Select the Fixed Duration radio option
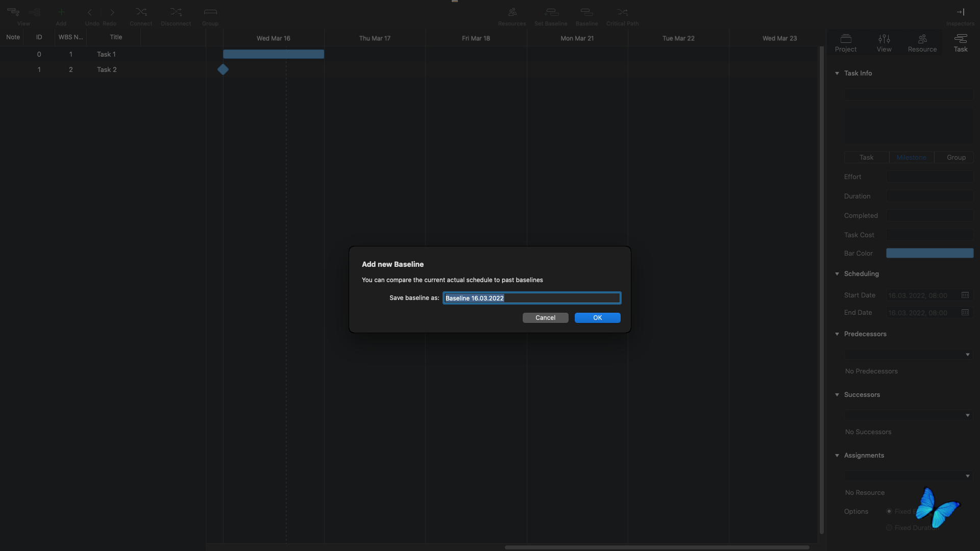980x551 pixels. pyautogui.click(x=889, y=528)
